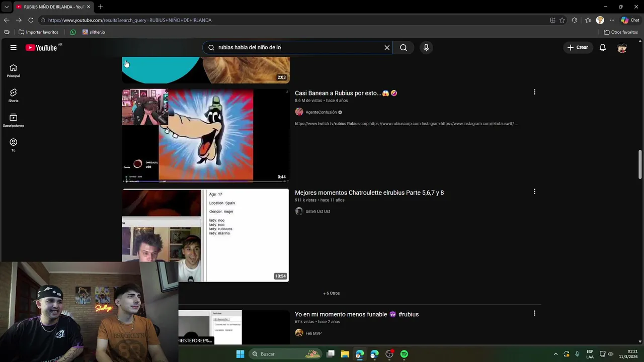
Task: Visit the AgenteConfusión channel
Action: (321, 112)
